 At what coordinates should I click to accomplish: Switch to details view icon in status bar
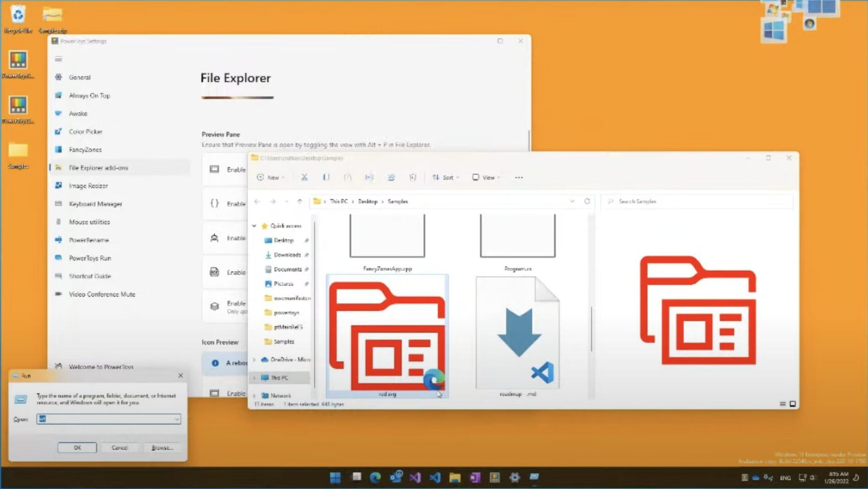click(x=783, y=404)
